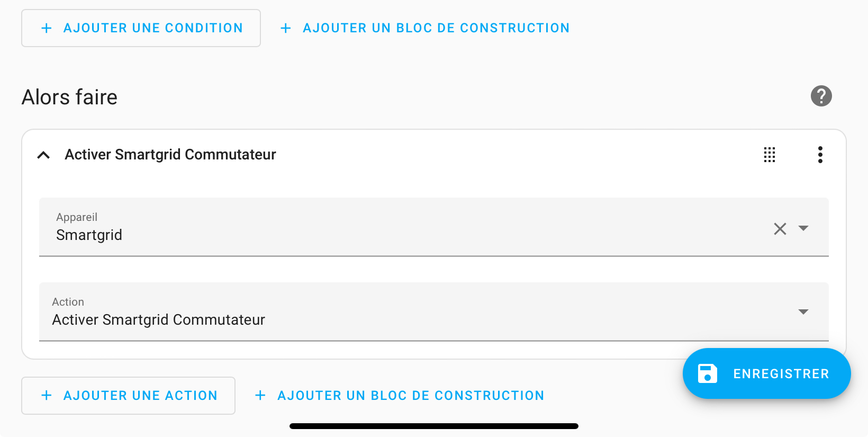The width and height of the screenshot is (868, 437).
Task: Focus the Appareil field showing Smartgrid
Action: click(433, 227)
